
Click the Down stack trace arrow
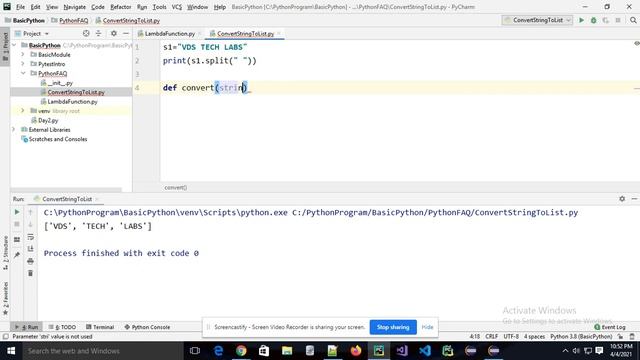[31, 224]
